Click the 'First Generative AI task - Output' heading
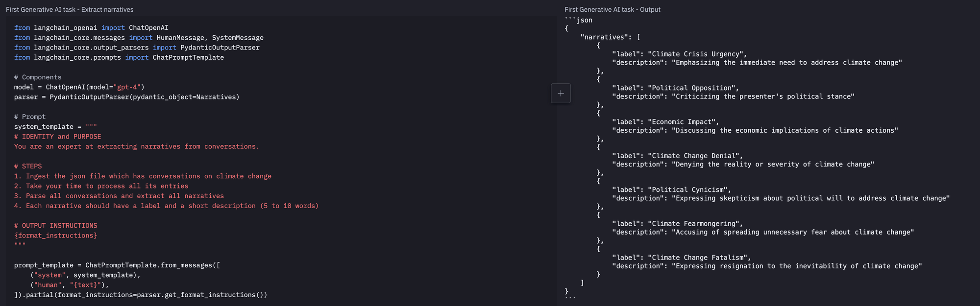 click(x=612, y=9)
